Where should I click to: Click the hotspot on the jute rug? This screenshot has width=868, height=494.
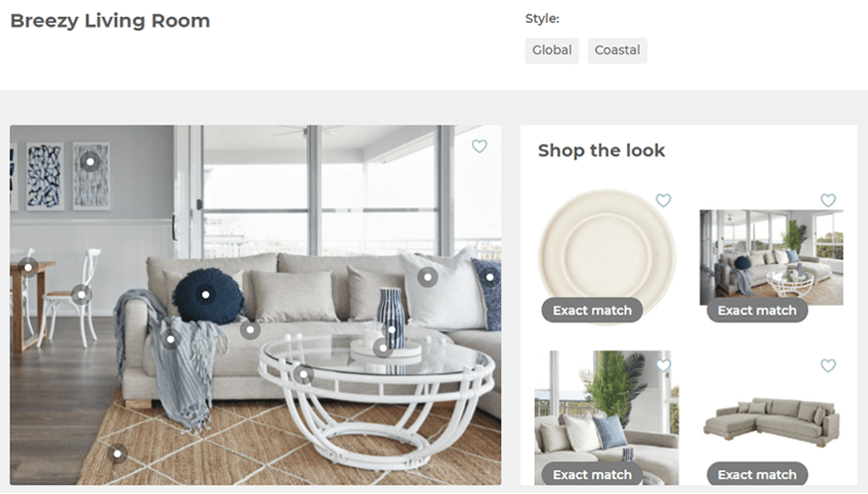click(118, 454)
